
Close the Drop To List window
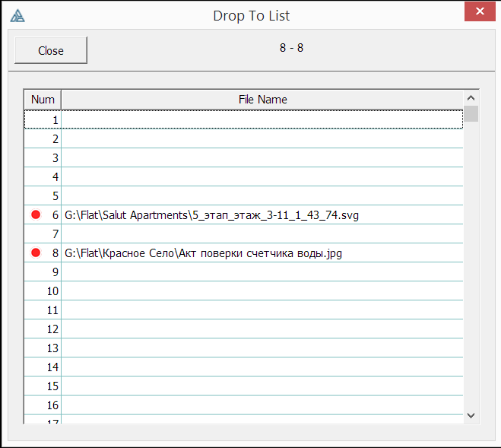(477, 11)
